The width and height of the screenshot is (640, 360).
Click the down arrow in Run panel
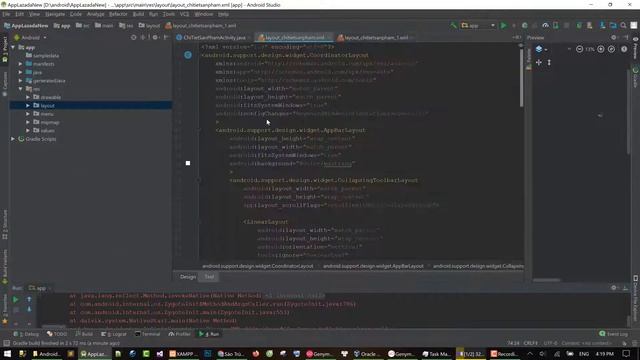pyautogui.click(x=29, y=309)
